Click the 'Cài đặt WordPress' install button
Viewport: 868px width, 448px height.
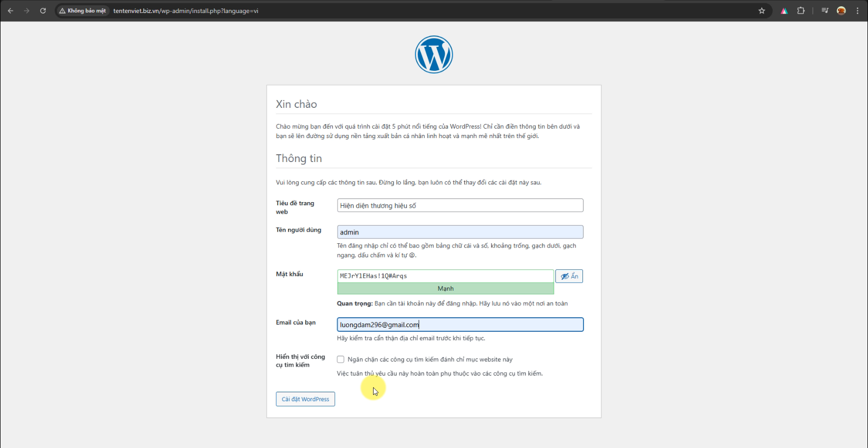[x=305, y=399]
